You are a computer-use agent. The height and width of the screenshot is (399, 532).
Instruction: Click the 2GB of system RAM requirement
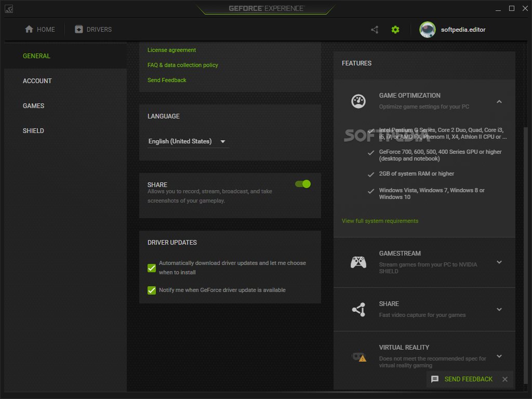click(416, 174)
